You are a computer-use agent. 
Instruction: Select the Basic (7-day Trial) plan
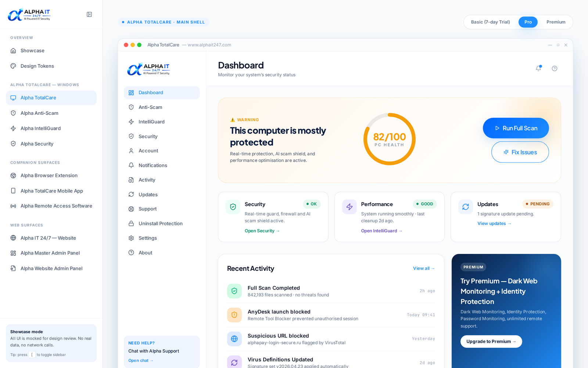pos(490,22)
